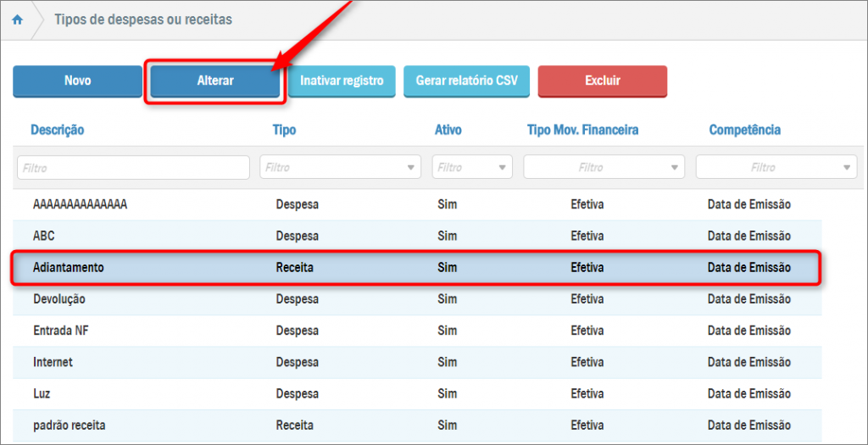Open the Tipo filter dropdown
Image resolution: width=868 pixels, height=445 pixels.
[x=340, y=168]
